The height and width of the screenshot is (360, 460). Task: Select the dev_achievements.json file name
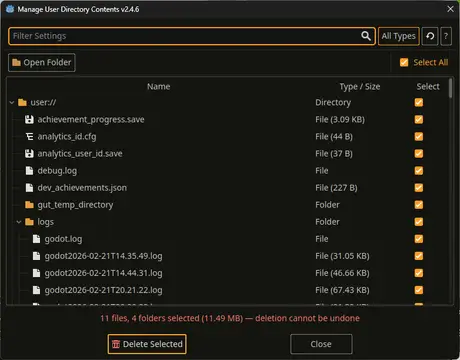point(82,188)
